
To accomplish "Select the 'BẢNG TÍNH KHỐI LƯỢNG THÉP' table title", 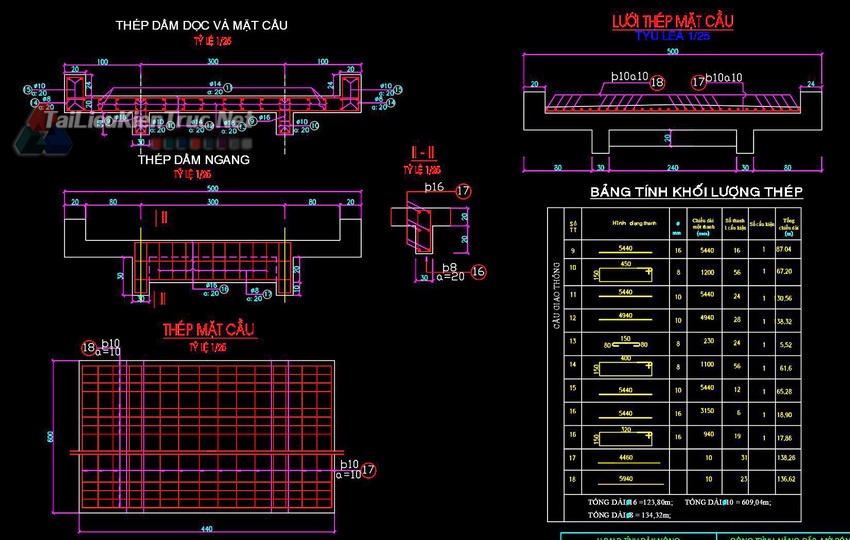I will click(697, 192).
